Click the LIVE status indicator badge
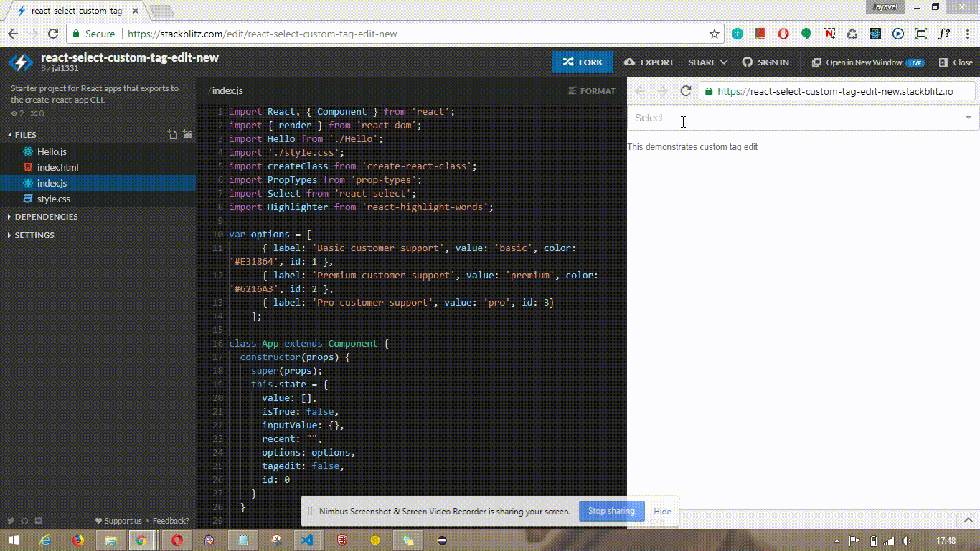980x551 pixels. point(916,62)
